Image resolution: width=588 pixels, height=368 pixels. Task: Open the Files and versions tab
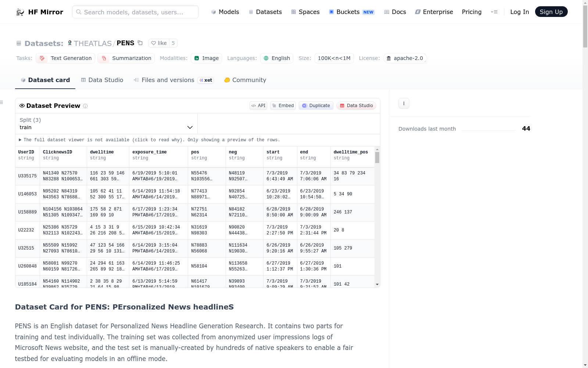(x=174, y=80)
